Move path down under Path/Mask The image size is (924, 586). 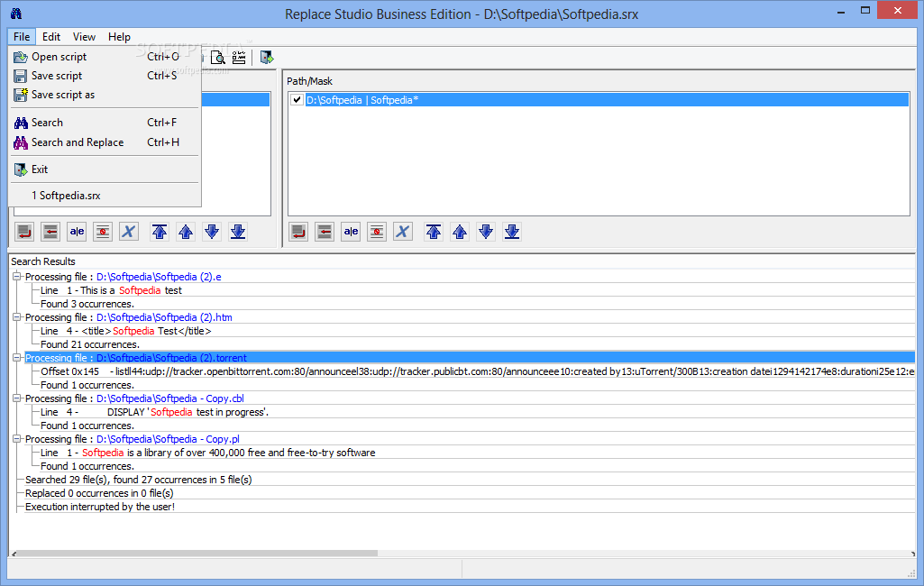(486, 232)
